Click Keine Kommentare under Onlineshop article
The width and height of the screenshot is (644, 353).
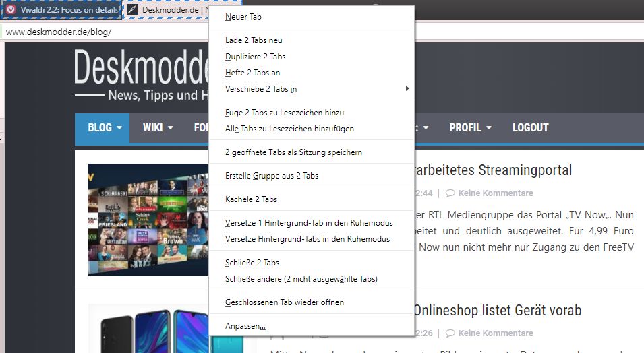(496, 333)
